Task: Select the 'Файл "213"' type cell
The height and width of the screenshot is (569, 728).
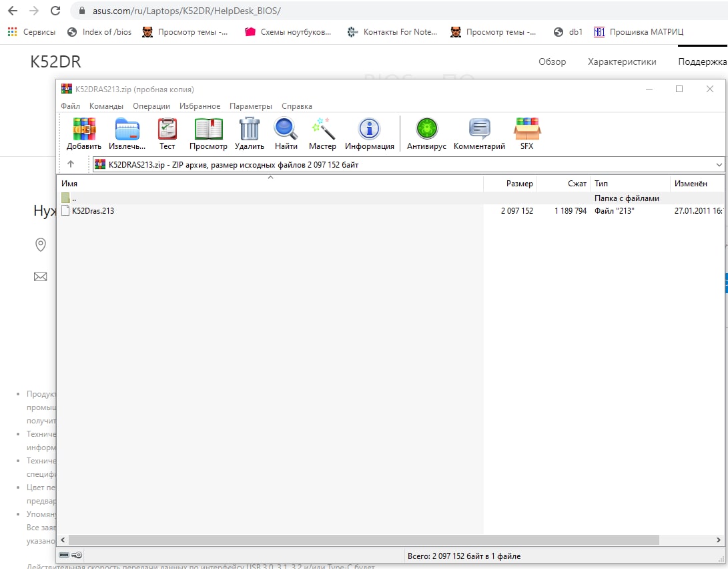Action: 615,211
